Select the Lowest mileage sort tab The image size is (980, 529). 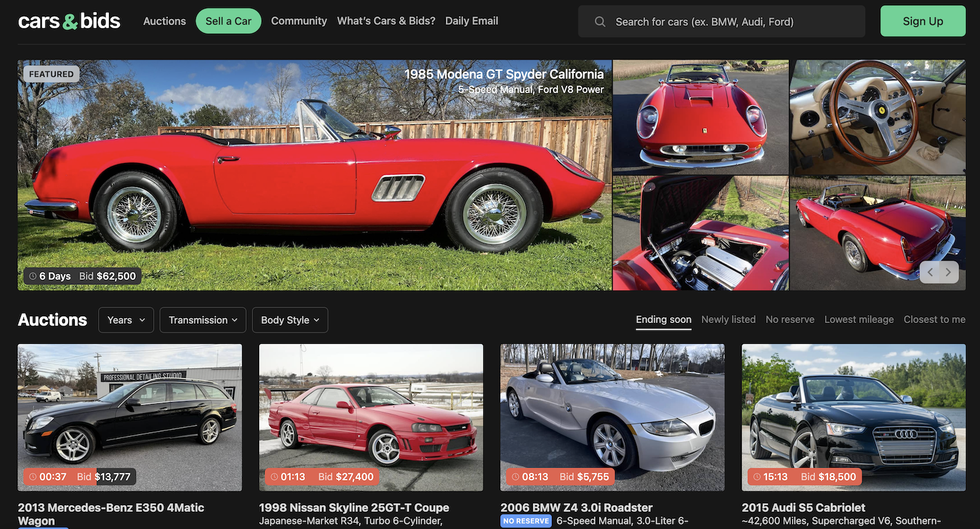click(x=859, y=319)
